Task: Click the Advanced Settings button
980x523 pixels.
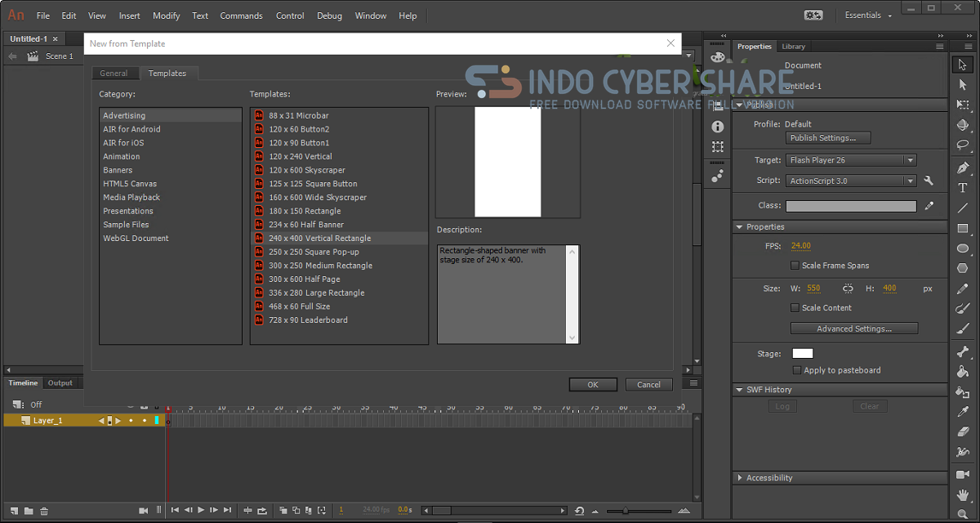Action: 854,329
